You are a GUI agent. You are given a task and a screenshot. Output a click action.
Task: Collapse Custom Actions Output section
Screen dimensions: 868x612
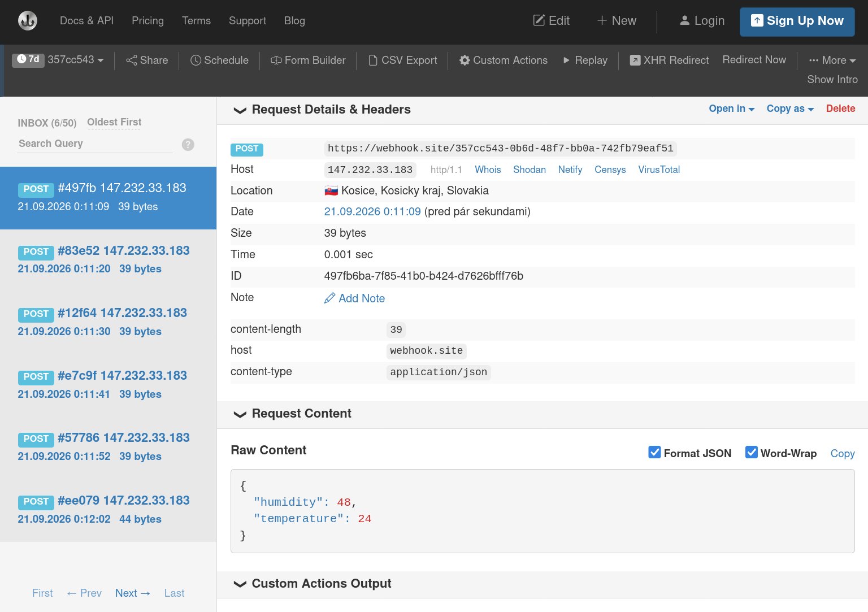[x=240, y=584]
